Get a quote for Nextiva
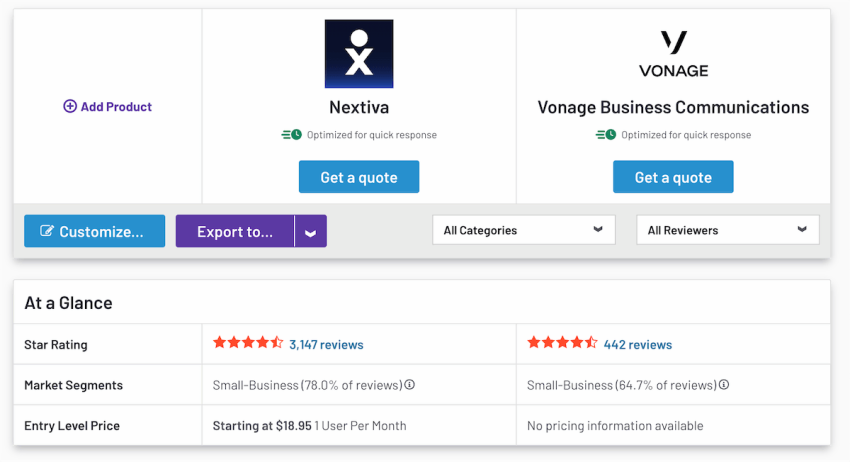 pos(359,177)
